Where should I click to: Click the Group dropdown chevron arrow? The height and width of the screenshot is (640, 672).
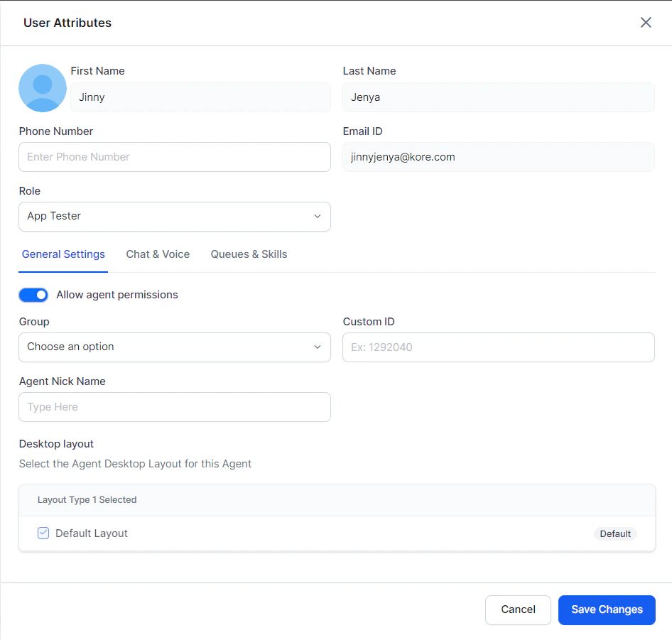317,347
